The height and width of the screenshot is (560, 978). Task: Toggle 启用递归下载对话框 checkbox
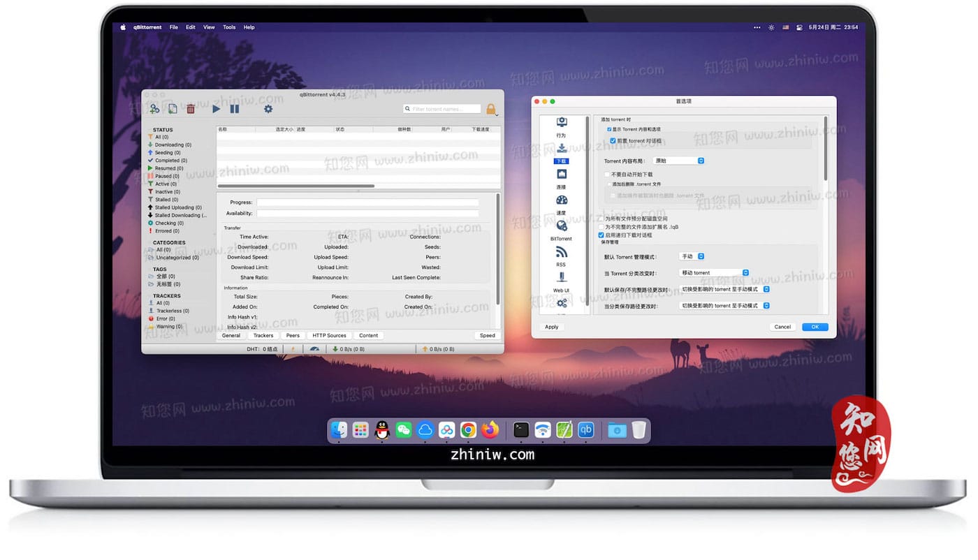tap(601, 235)
